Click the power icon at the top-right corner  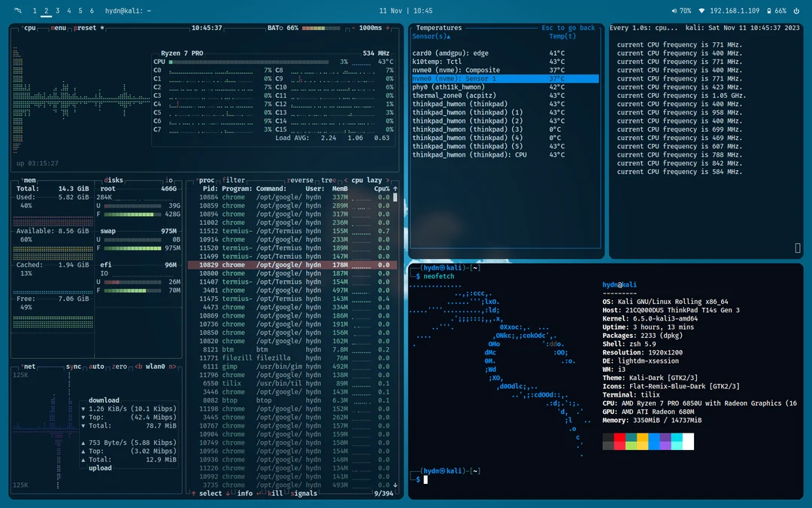pyautogui.click(x=796, y=9)
